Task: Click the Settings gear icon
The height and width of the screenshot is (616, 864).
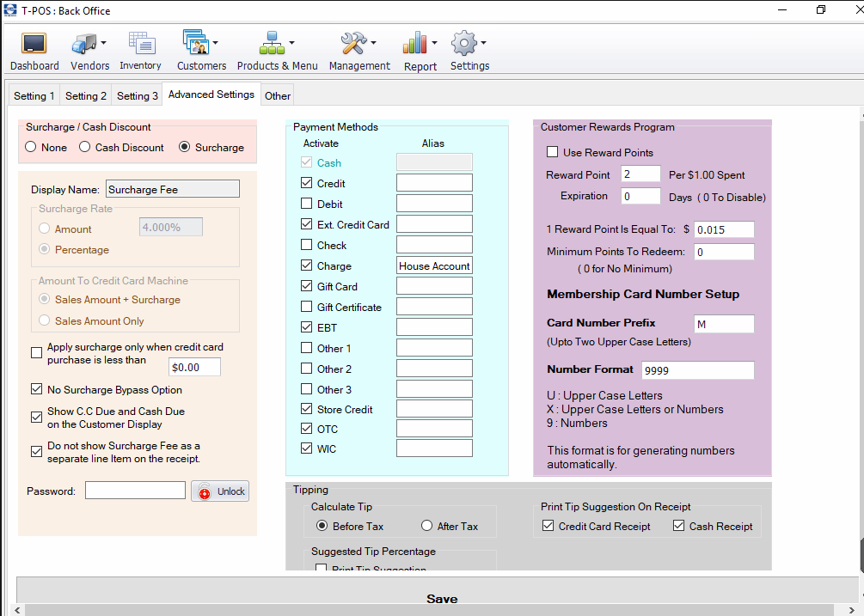Action: (x=464, y=43)
